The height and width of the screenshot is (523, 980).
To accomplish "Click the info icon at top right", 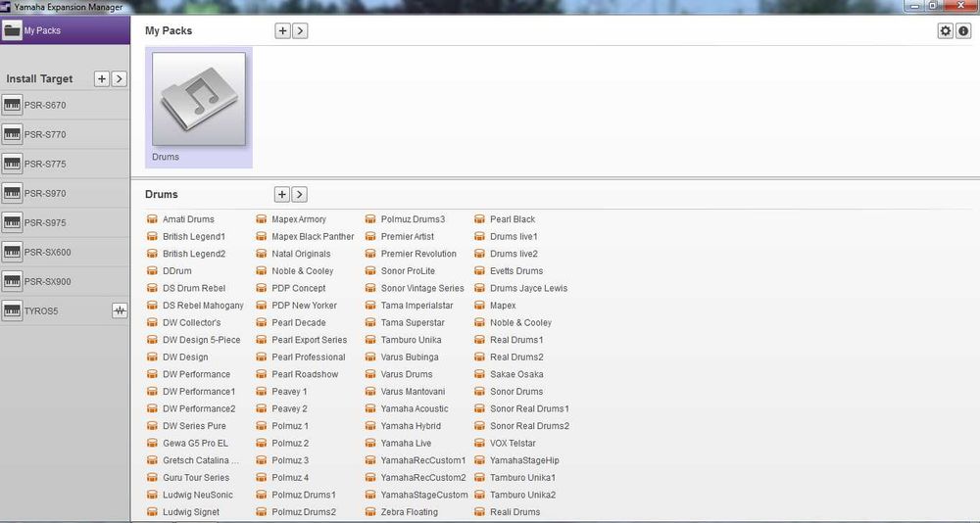I will coord(963,30).
